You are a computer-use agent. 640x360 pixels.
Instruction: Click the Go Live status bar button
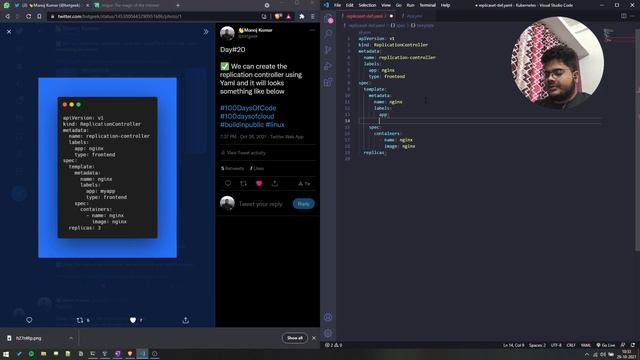(606, 345)
